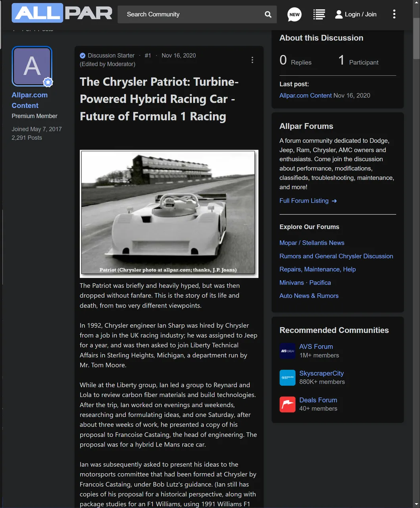
Task: Click the SkyscraperCity community icon
Action: click(287, 377)
